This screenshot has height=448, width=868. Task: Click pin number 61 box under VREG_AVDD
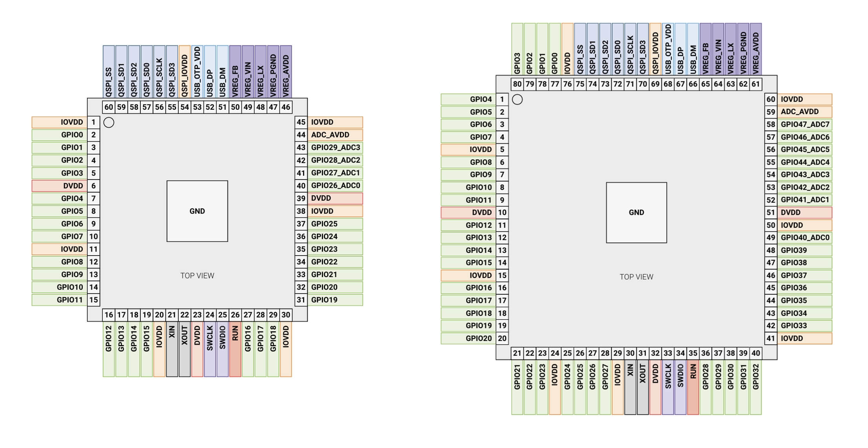coord(756,84)
